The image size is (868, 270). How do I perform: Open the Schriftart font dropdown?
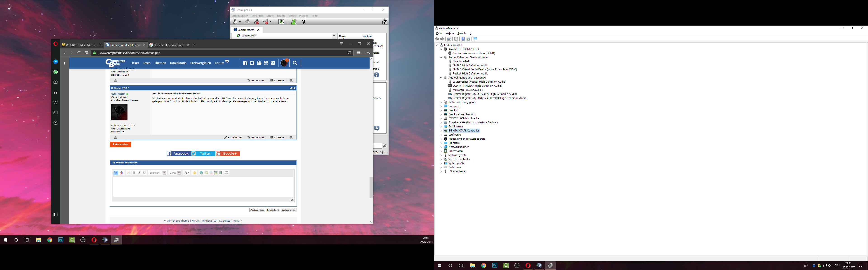(164, 173)
